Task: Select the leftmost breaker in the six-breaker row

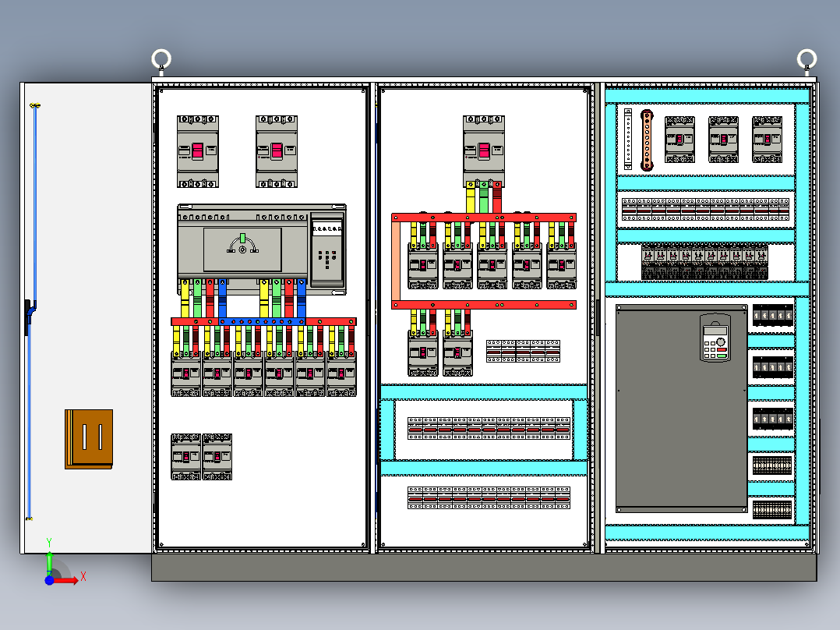Action: click(186, 373)
